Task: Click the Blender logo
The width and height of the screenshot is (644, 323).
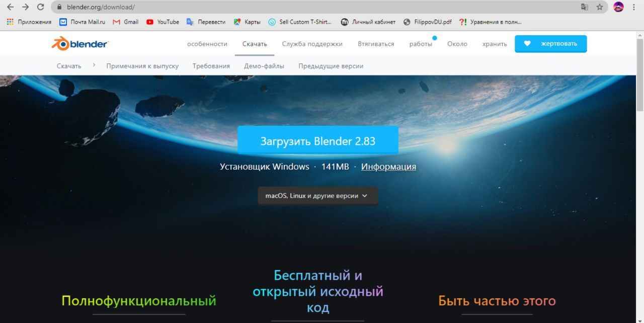Action: click(x=80, y=44)
